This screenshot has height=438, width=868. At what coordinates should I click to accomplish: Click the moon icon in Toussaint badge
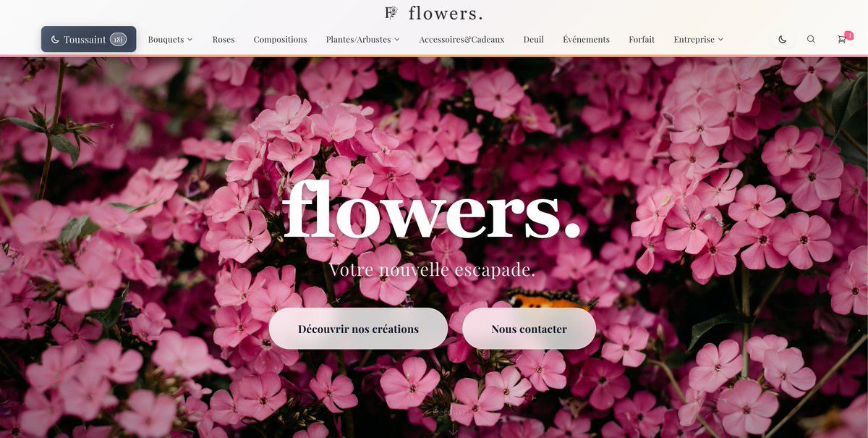[55, 39]
